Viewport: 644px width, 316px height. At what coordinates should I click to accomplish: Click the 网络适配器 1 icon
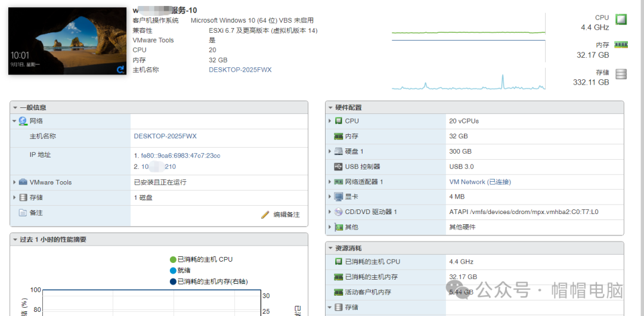pyautogui.click(x=339, y=182)
